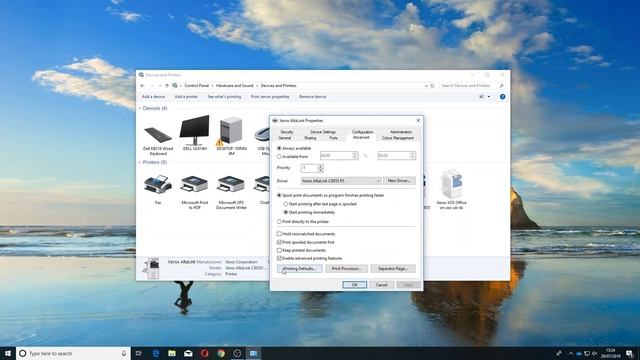
Task: Toggle Enable advanced printing features
Action: click(279, 258)
